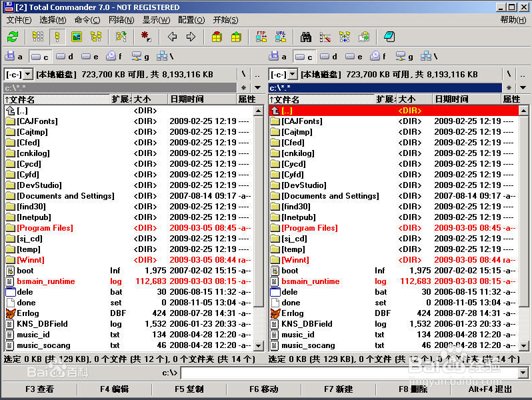Expand the command line history dropdown
The image size is (532, 400).
523,373
